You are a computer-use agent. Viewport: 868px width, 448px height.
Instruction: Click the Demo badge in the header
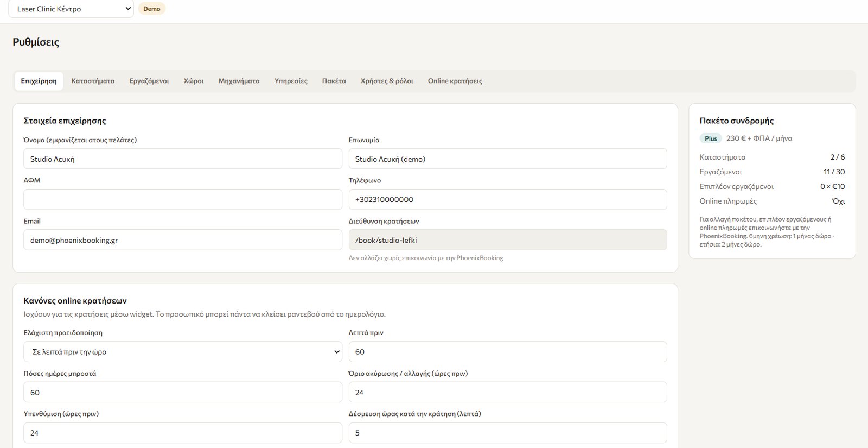(152, 9)
